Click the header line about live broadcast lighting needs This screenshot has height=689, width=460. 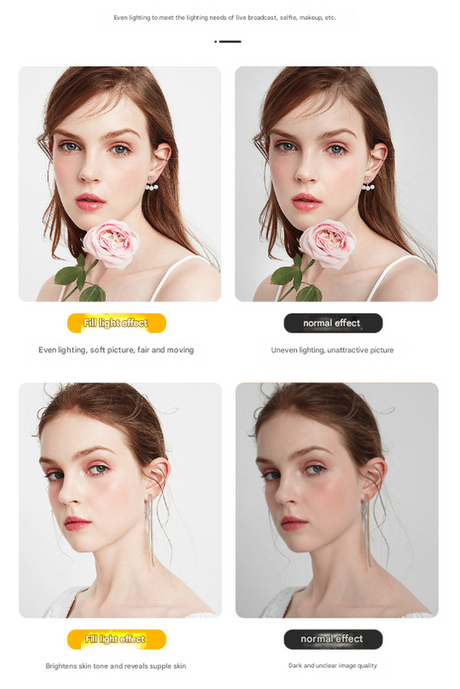click(225, 18)
